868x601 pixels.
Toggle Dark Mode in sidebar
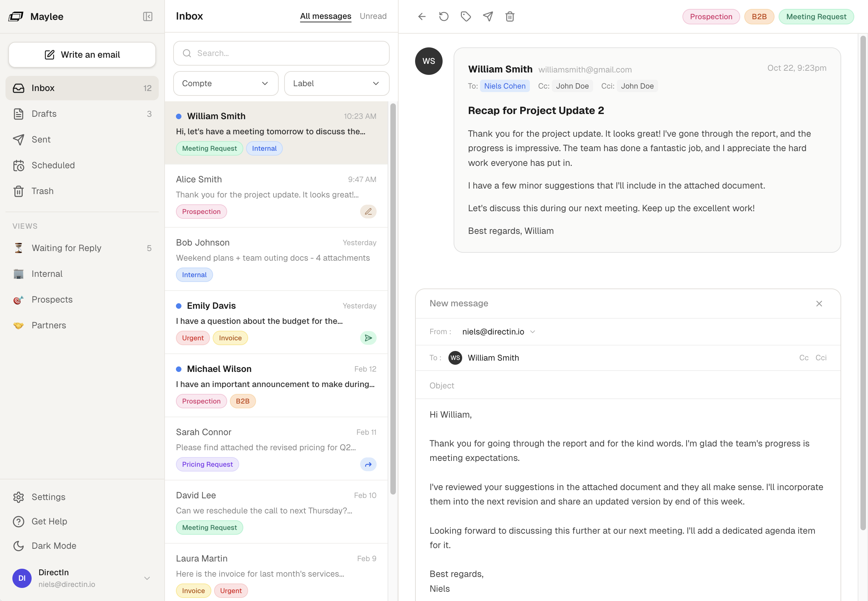coord(54,546)
